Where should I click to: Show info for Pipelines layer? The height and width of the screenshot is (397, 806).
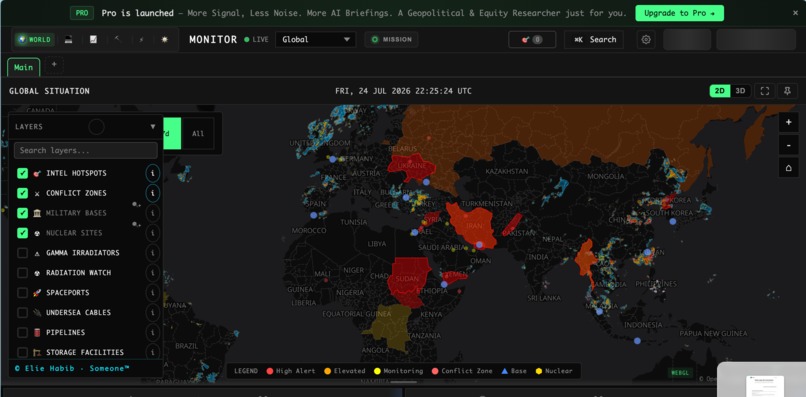point(152,333)
